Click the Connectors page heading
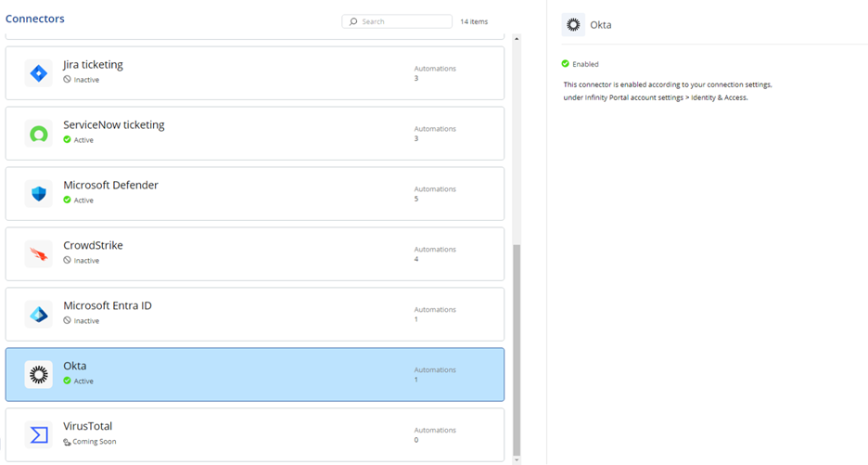 click(x=35, y=19)
